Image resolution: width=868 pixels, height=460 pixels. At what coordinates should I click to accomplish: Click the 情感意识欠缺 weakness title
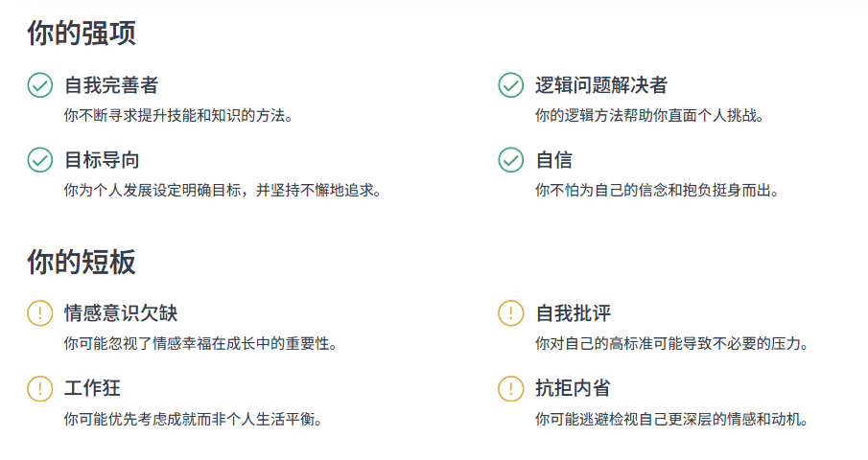click(121, 313)
